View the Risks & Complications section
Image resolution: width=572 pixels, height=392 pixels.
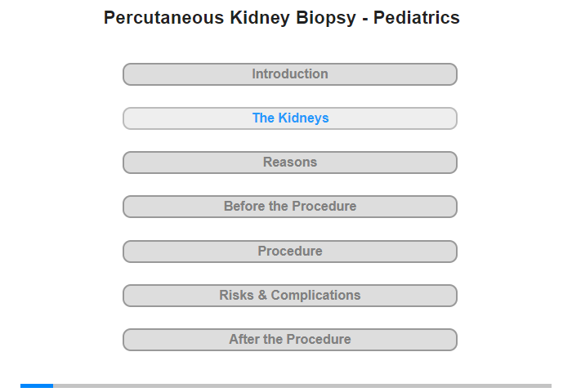click(290, 296)
